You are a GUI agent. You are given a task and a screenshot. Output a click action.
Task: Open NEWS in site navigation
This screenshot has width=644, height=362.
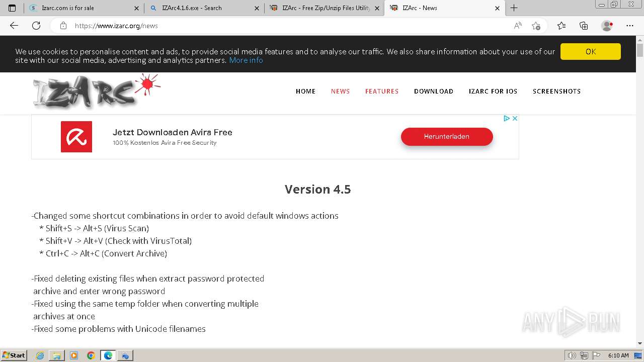[x=340, y=91]
